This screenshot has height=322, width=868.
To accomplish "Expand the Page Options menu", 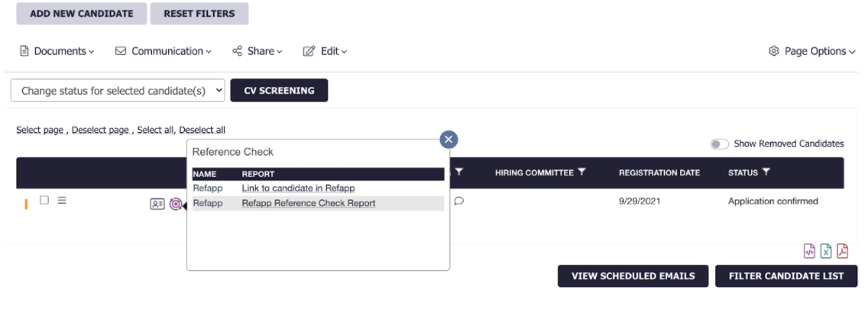I will click(812, 51).
